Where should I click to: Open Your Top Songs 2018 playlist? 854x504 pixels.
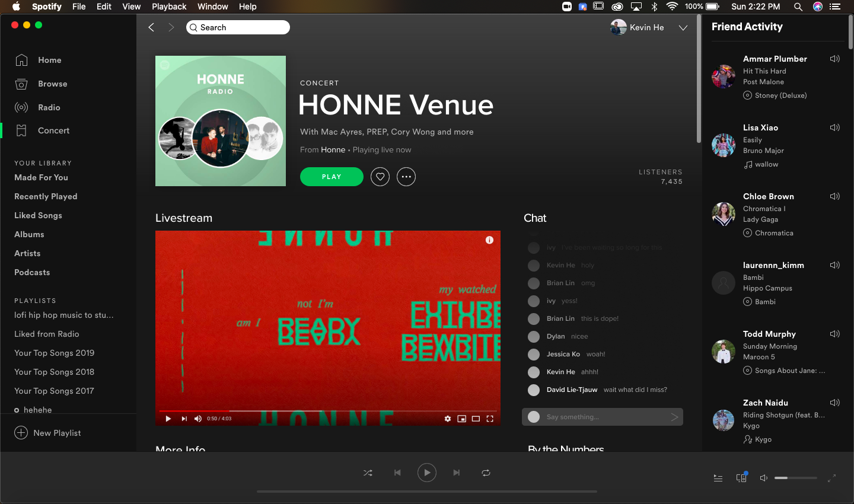[55, 372]
